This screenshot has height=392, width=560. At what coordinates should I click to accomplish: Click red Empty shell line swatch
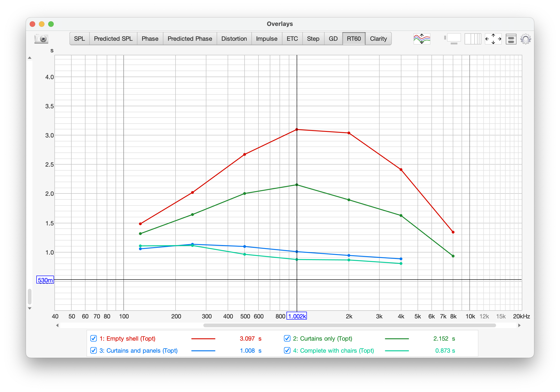pos(203,339)
